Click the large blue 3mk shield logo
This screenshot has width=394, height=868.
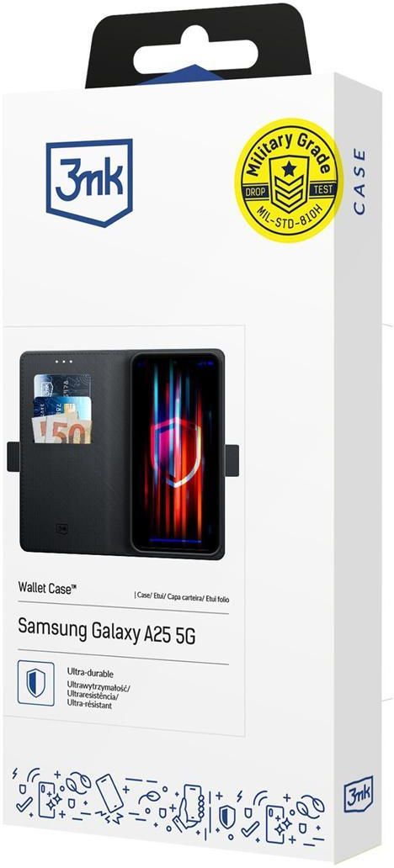tap(89, 183)
